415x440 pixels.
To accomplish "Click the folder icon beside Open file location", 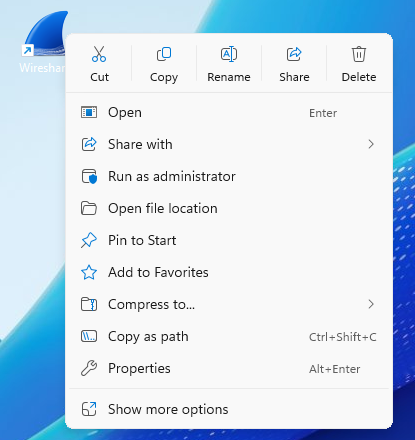I will point(89,208).
